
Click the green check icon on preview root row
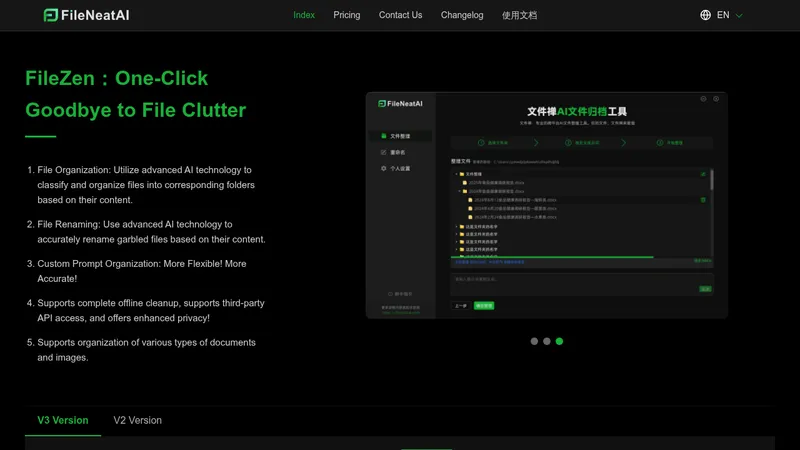[703, 174]
